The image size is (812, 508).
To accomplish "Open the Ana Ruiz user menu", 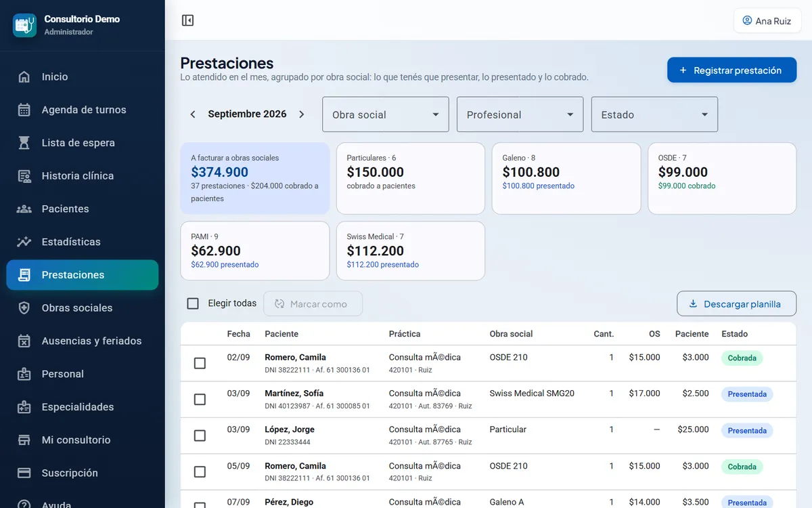I will click(767, 20).
